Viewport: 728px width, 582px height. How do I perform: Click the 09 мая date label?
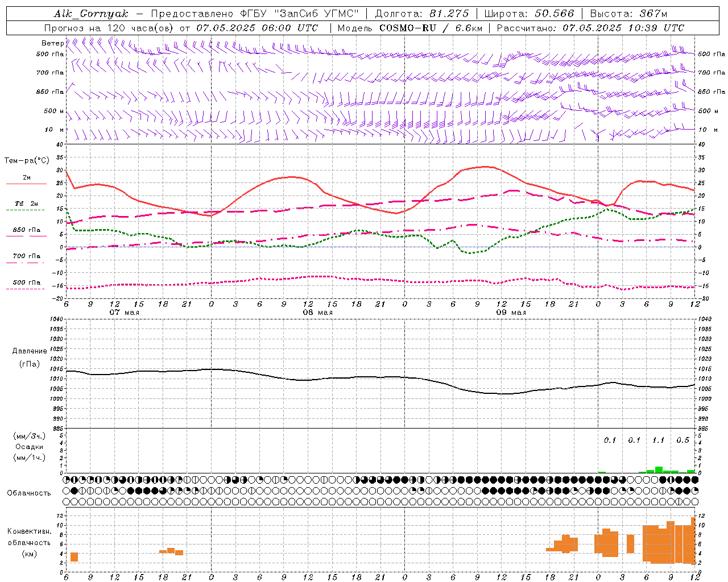tap(511, 313)
